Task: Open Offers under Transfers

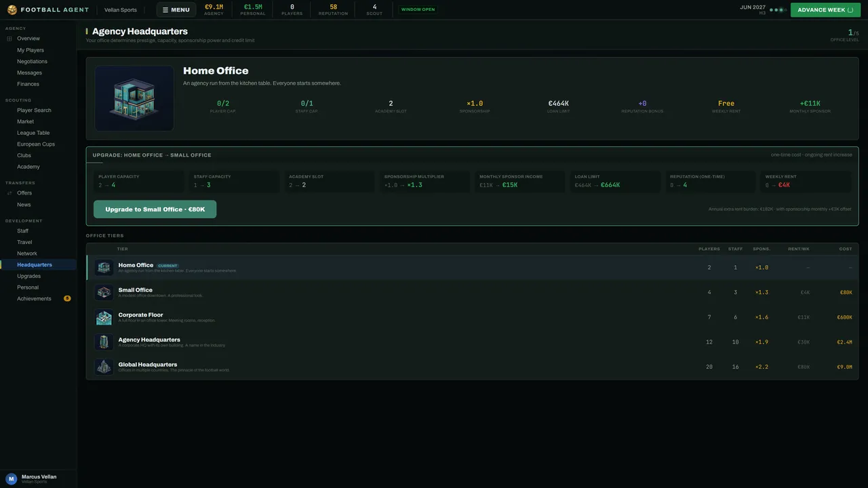Action: coord(24,193)
